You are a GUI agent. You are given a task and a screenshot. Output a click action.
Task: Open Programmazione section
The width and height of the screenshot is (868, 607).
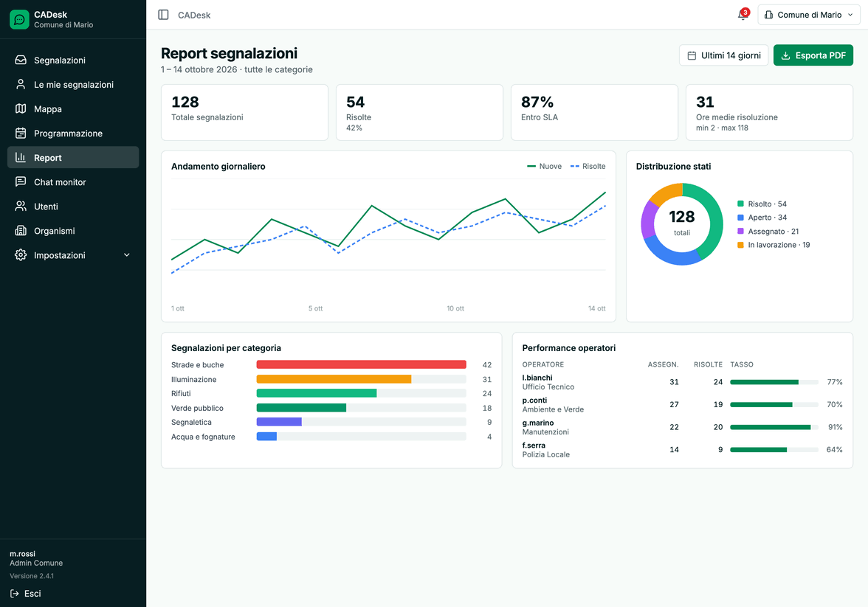[x=73, y=133]
